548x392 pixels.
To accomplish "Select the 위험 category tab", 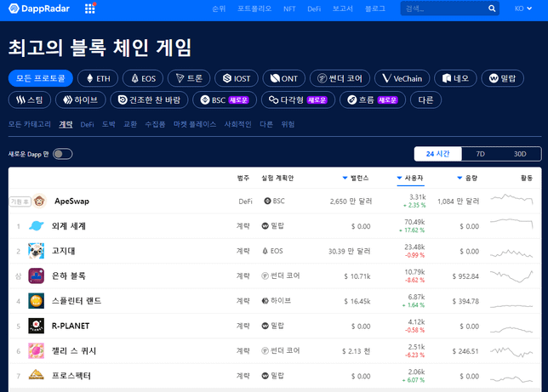I will tap(288, 124).
